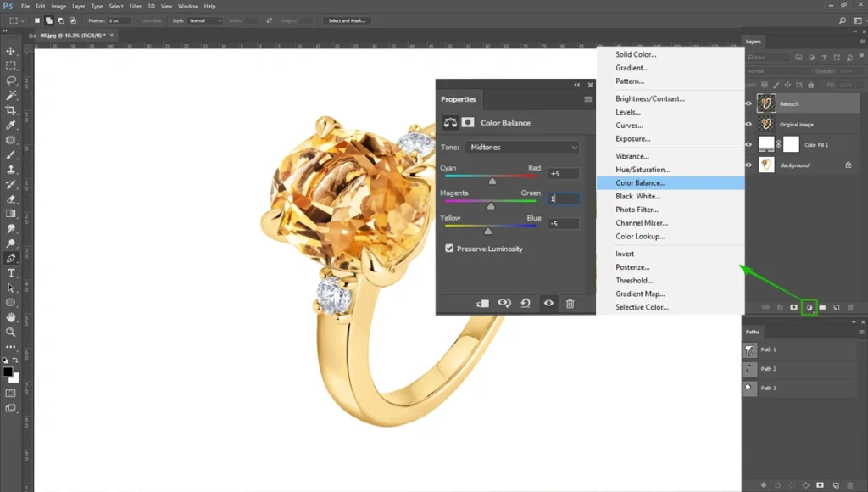Open the Tone Midtones dropdown

click(522, 148)
